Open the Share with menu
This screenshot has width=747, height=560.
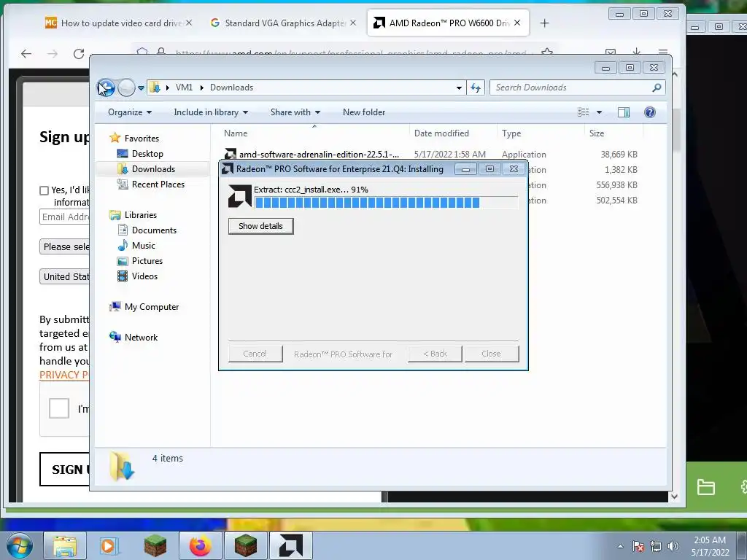click(x=295, y=112)
